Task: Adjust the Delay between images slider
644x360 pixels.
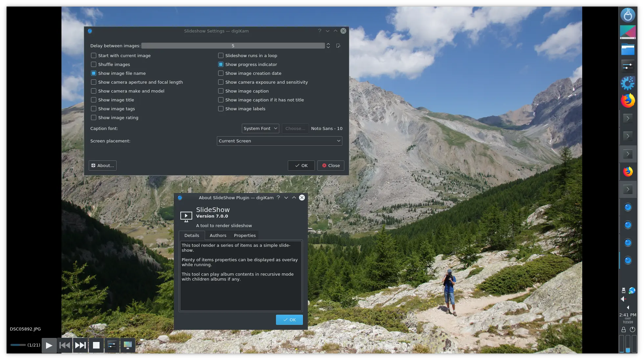Action: (x=233, y=46)
